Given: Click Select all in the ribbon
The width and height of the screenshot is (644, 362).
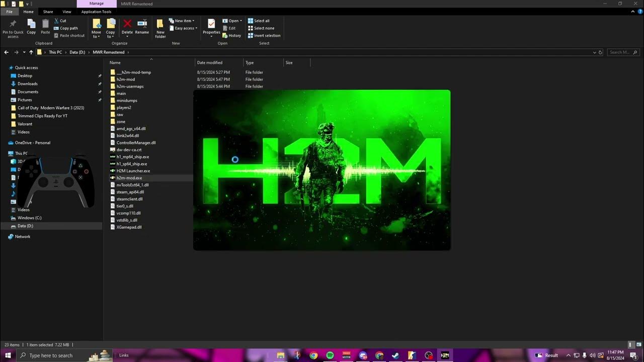Looking at the screenshot, I should point(259,21).
